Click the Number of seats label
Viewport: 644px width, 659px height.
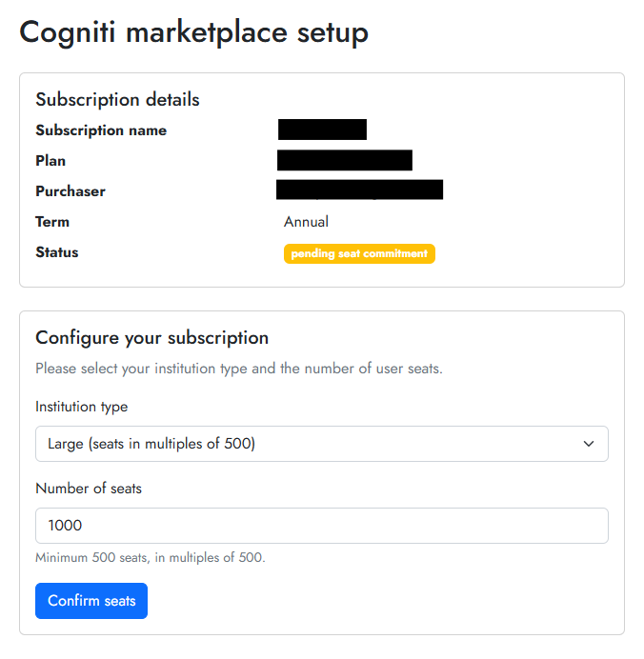(89, 489)
